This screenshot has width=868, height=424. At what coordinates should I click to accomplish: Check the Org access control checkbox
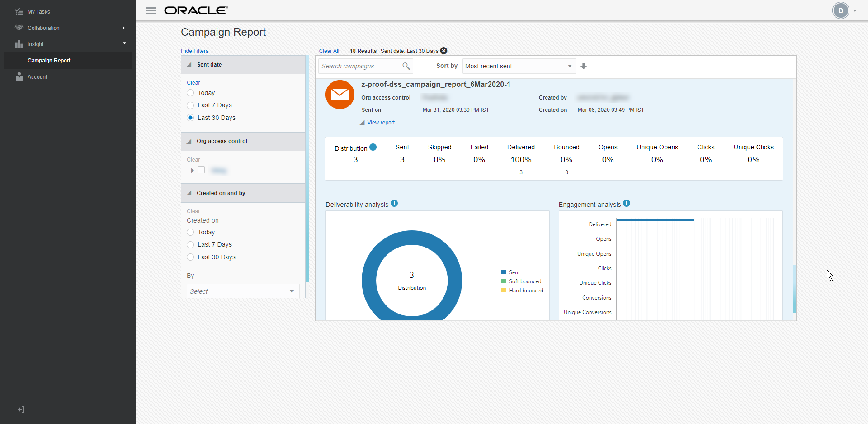(x=202, y=169)
